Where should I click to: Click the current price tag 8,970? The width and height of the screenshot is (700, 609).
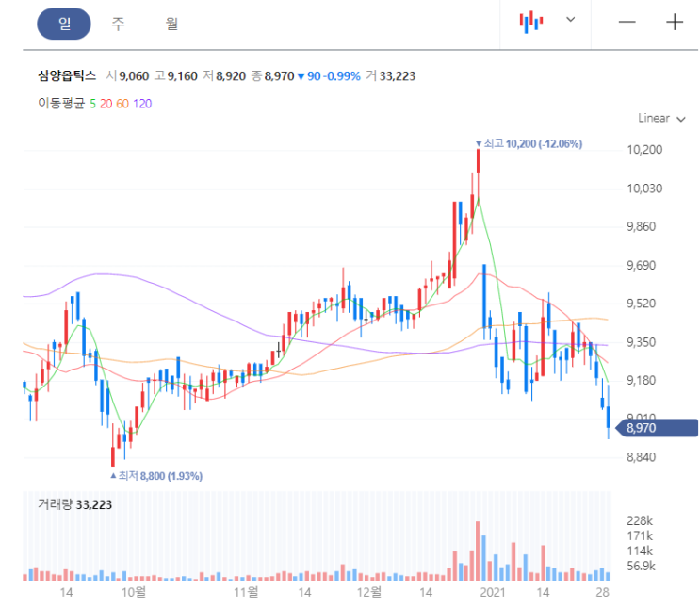[x=657, y=428]
